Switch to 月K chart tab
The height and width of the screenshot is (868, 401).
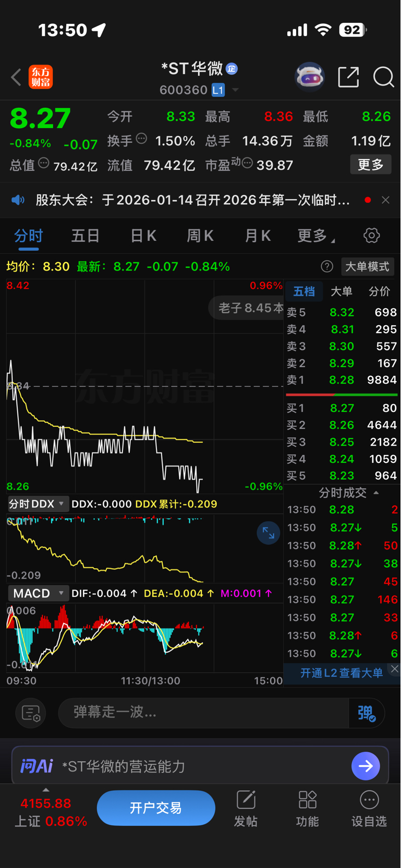[258, 236]
